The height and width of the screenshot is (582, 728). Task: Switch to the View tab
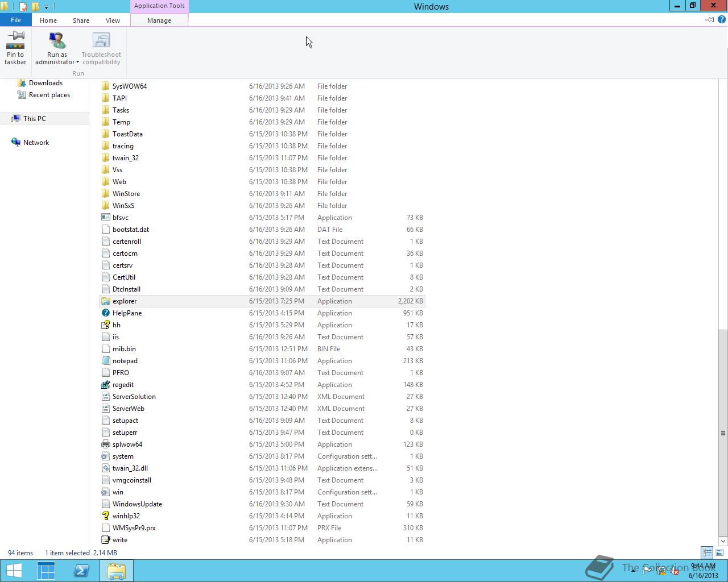[x=113, y=20]
